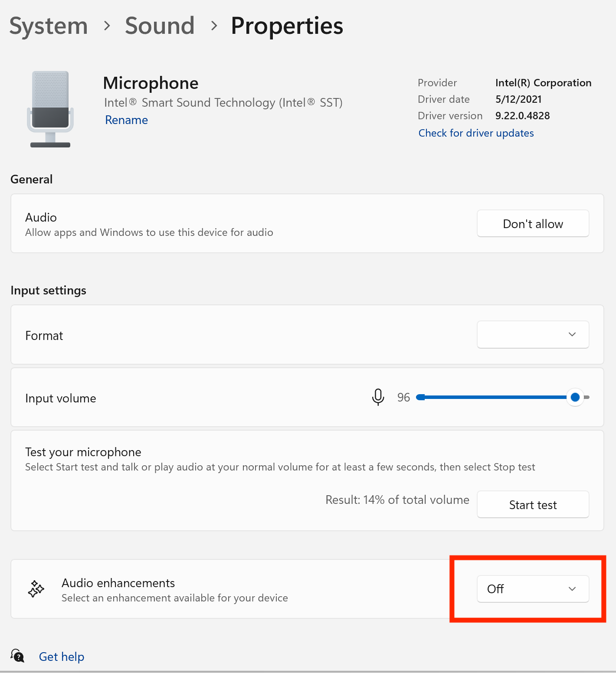The image size is (616, 673).
Task: Check for driver updates
Action: click(476, 133)
